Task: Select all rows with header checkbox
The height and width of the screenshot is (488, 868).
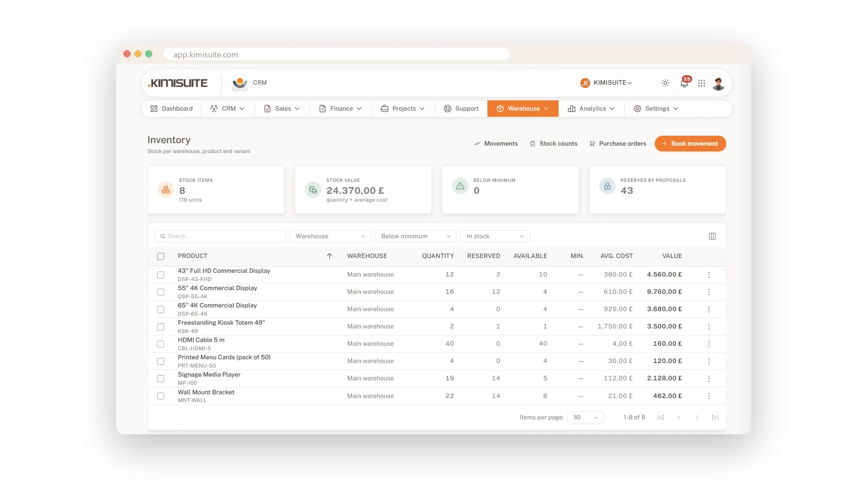Action: (160, 256)
